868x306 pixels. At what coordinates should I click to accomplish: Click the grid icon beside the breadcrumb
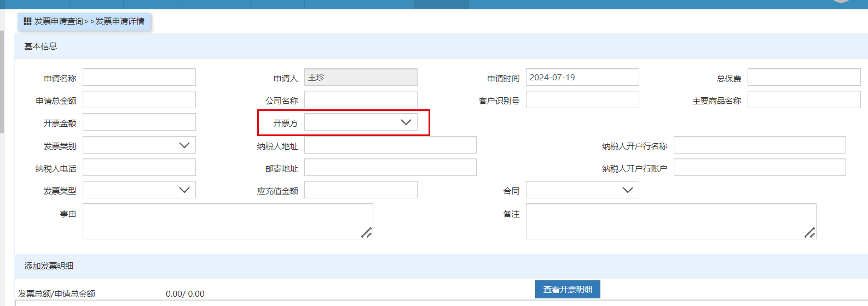tap(27, 21)
